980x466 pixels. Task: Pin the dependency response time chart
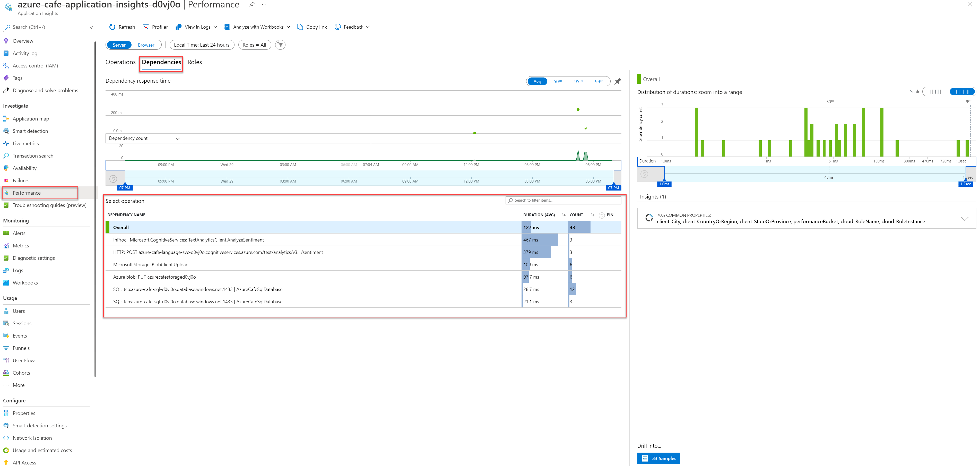coord(618,81)
